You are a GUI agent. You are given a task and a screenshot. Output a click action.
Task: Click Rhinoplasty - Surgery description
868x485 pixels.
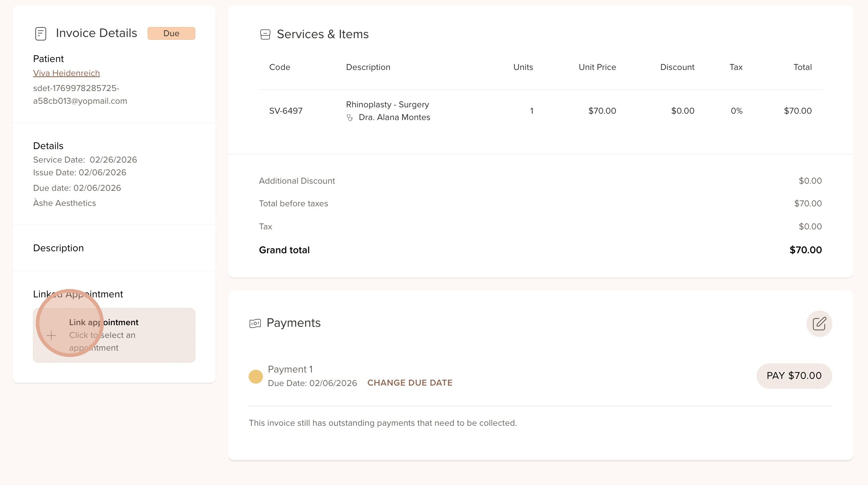pos(387,105)
